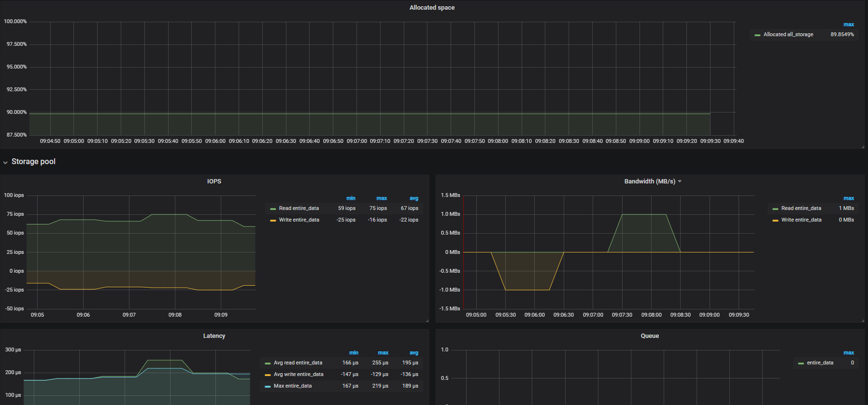Click the -25 iops min write value

click(346, 220)
